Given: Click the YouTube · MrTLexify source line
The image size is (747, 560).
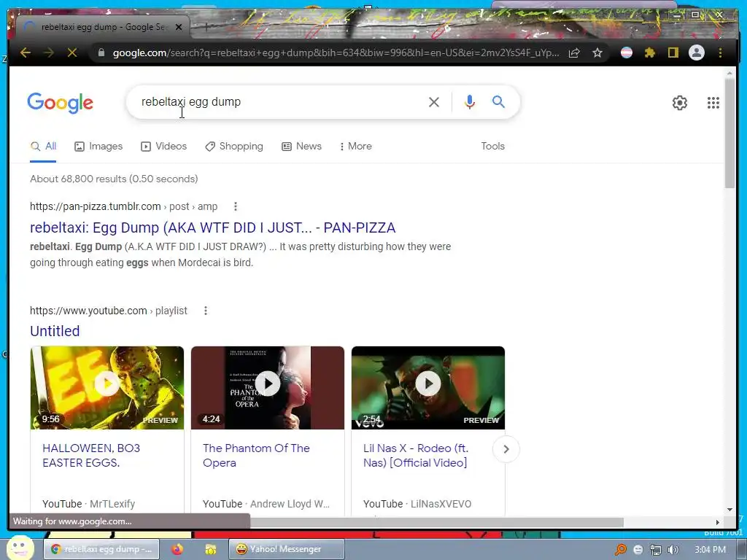Looking at the screenshot, I should click(x=88, y=504).
